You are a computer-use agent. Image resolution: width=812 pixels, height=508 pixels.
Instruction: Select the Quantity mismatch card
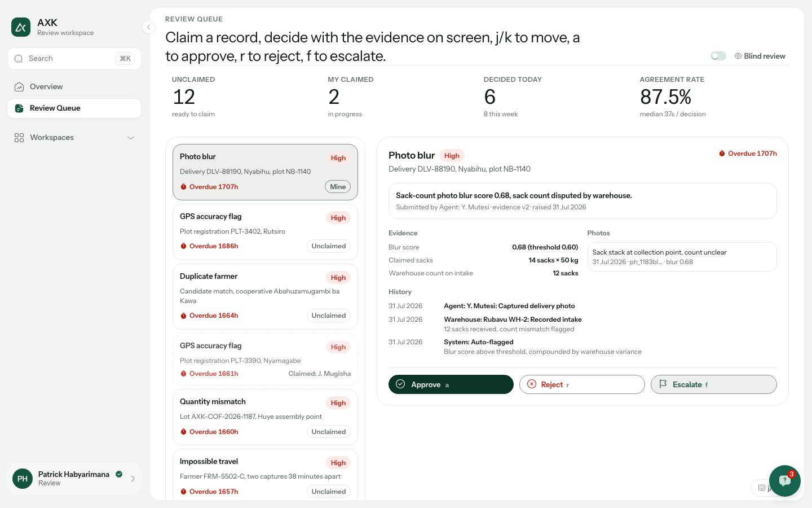tap(265, 417)
